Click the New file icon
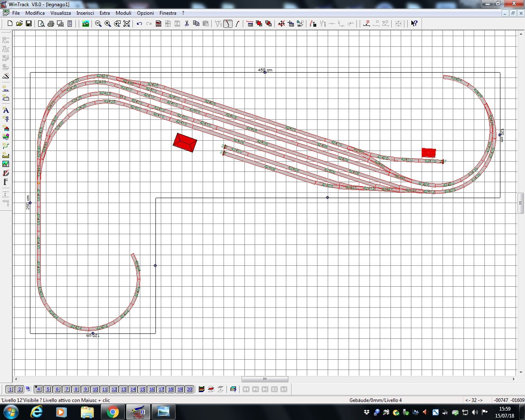The height and width of the screenshot is (420, 525). [10, 24]
